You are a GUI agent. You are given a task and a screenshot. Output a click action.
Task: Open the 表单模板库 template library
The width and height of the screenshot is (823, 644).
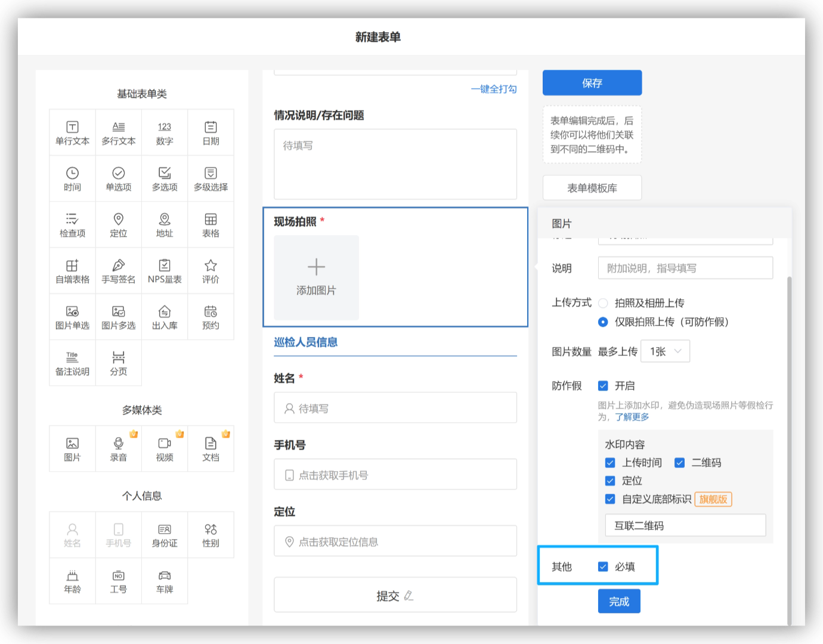tap(592, 188)
